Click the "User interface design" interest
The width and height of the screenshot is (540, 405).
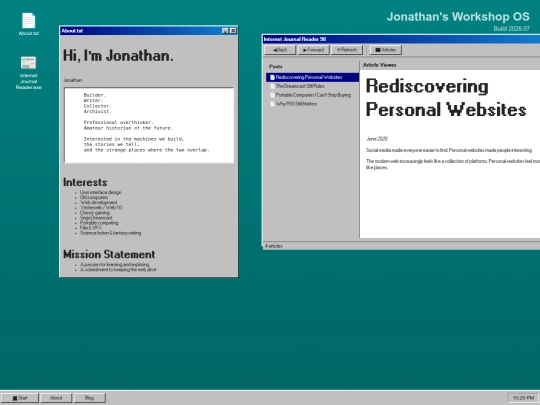pos(101,192)
